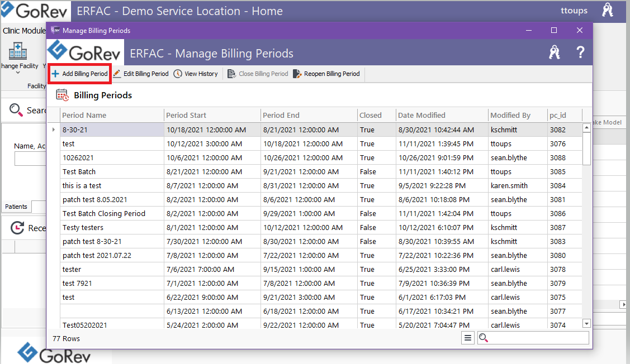Image resolution: width=630 pixels, height=364 pixels.
Task: Select 'Testy testers' row
Action: [x=315, y=228]
